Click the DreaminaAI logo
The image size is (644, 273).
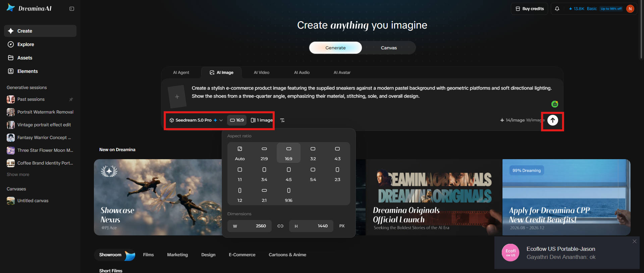tap(29, 8)
